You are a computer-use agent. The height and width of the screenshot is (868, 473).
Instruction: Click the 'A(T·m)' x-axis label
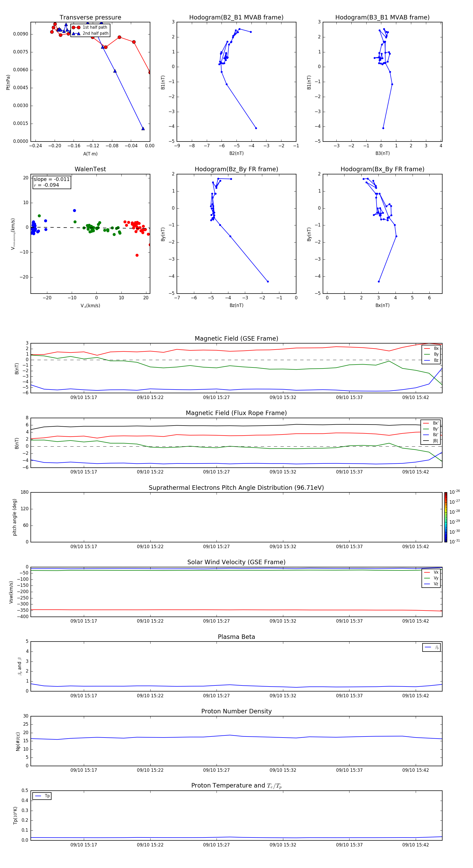90,154
